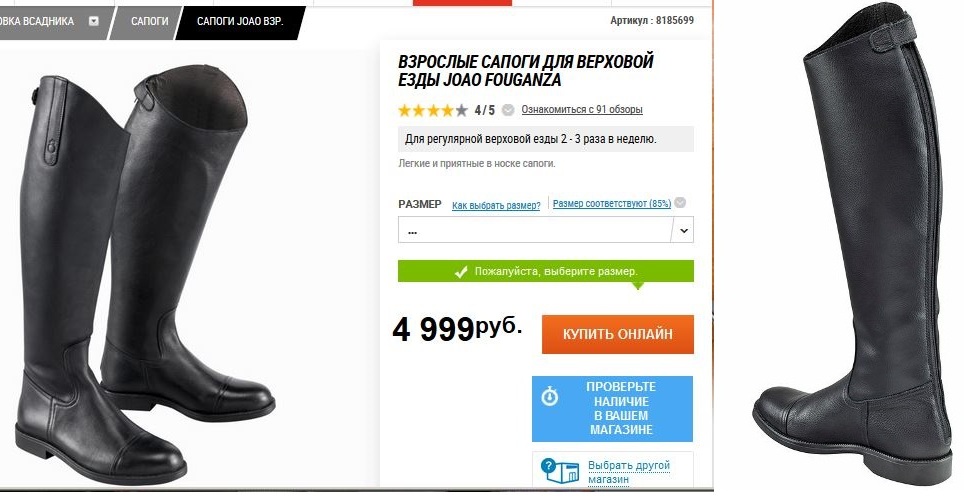Open the 91 reviews link
Screen dimensions: 964x499
pyautogui.click(x=582, y=110)
